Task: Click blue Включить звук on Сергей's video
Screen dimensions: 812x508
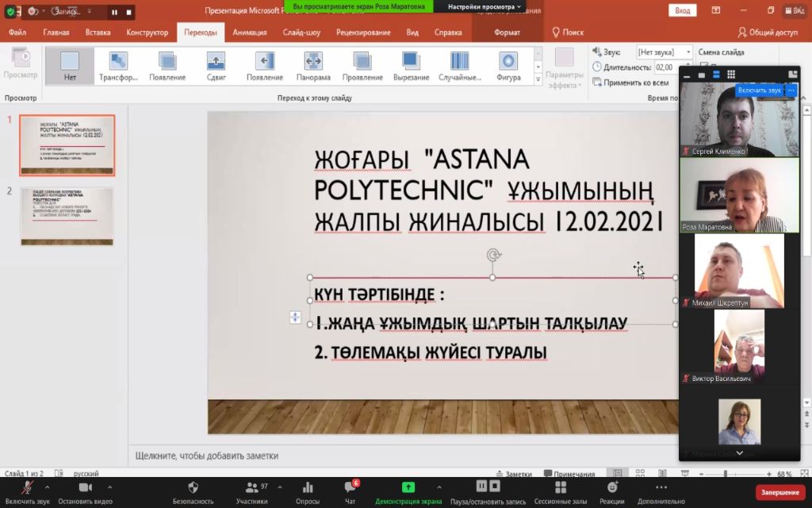Action: (759, 90)
